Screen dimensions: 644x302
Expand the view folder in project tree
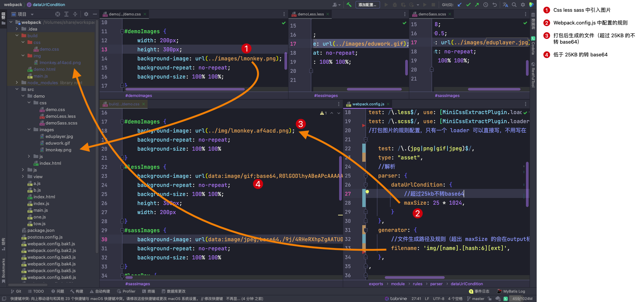(x=23, y=177)
